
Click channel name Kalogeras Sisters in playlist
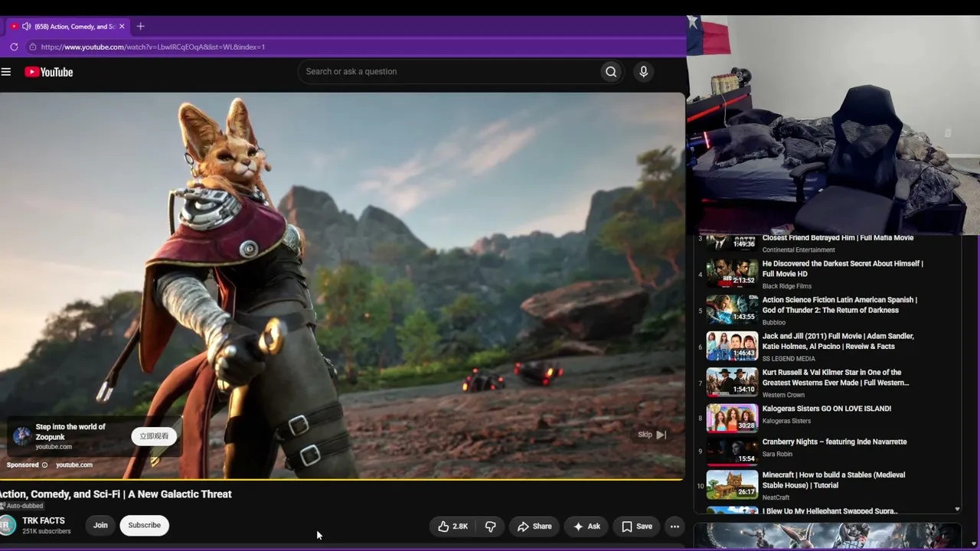[786, 421]
